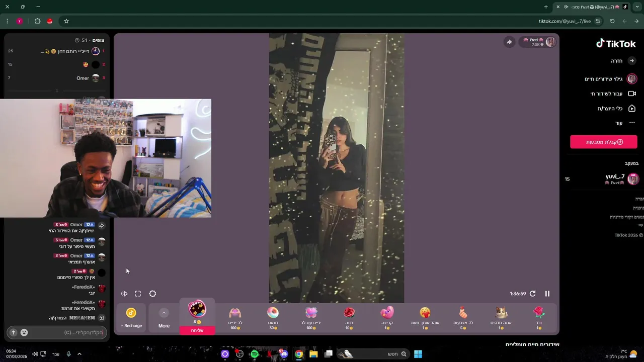This screenshot has width=644, height=362.
Task: Select the אוהב אותך מאוד gift
Action: (425, 318)
